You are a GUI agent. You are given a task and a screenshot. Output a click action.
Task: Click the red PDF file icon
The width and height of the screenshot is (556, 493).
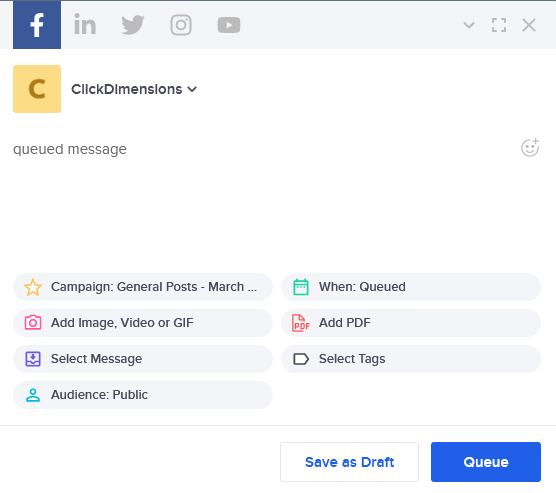click(301, 323)
